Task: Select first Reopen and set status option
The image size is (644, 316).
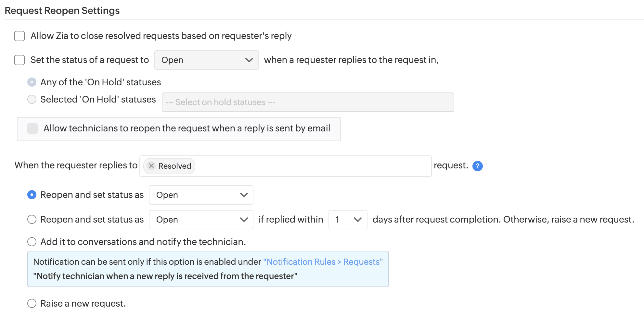Action: [x=32, y=195]
